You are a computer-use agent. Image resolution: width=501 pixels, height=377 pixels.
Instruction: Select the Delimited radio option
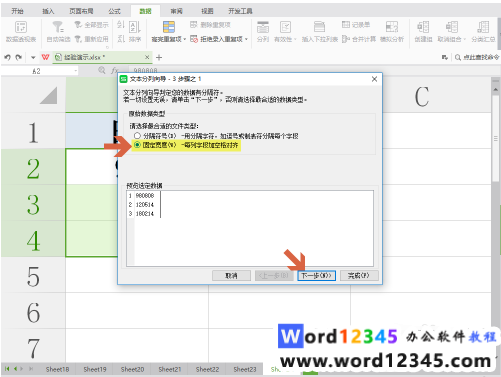point(137,136)
